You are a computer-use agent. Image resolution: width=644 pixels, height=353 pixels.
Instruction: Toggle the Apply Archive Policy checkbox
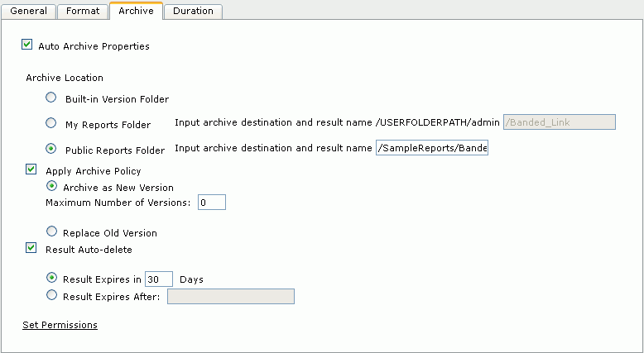(31, 169)
